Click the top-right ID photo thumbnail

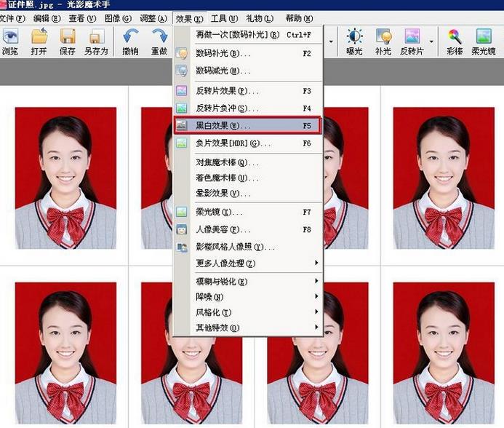444,178
